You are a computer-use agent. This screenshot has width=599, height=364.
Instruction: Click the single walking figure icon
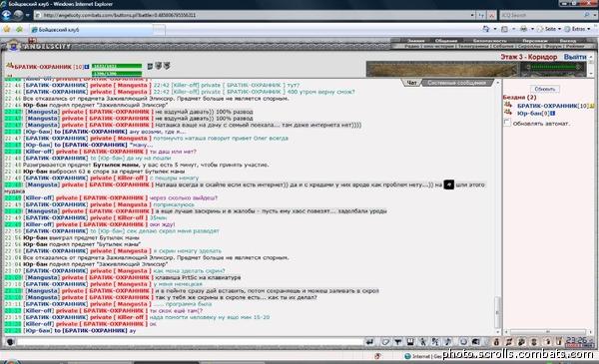(x=423, y=341)
